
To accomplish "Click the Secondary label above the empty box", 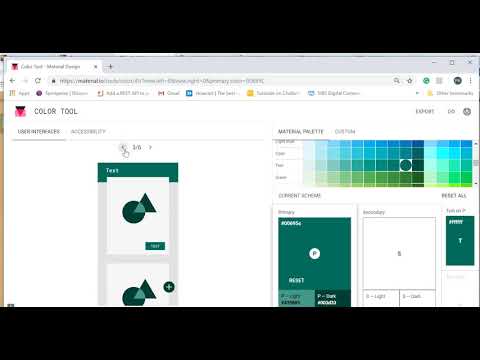I will [374, 212].
